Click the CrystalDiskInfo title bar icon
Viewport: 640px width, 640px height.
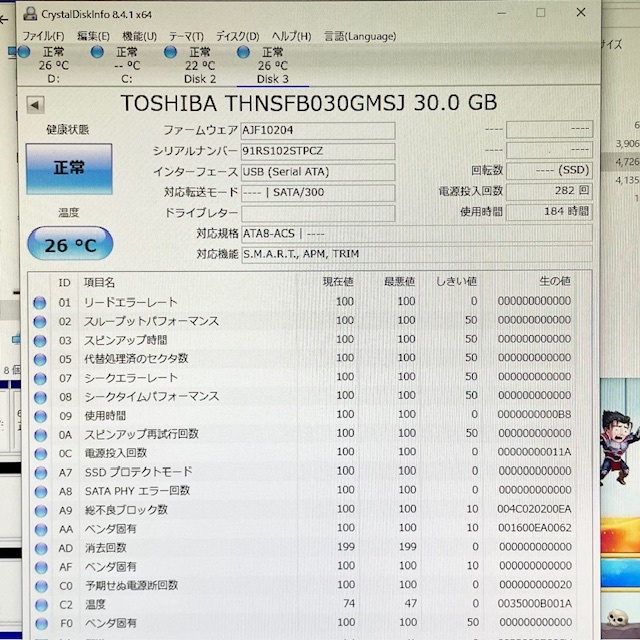pos(30,14)
